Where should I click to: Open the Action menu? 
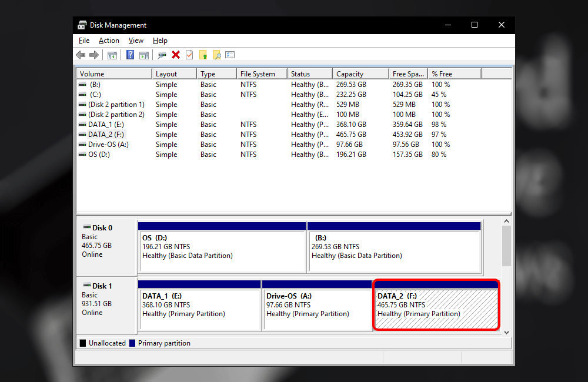(109, 41)
